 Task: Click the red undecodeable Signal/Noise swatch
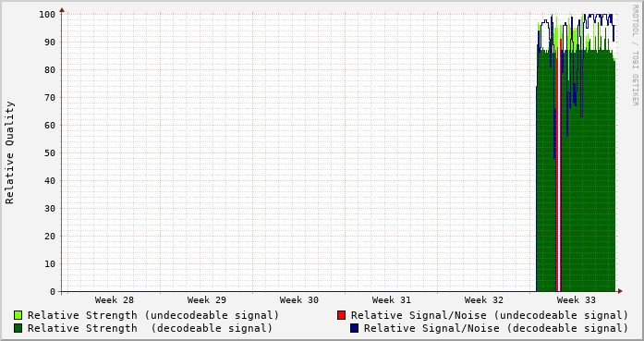pyautogui.click(x=341, y=315)
